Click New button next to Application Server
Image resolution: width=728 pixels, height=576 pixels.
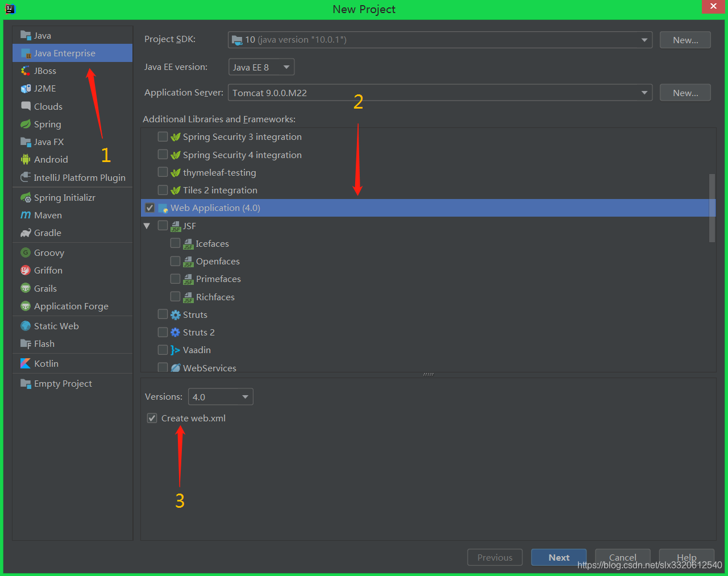[685, 93]
